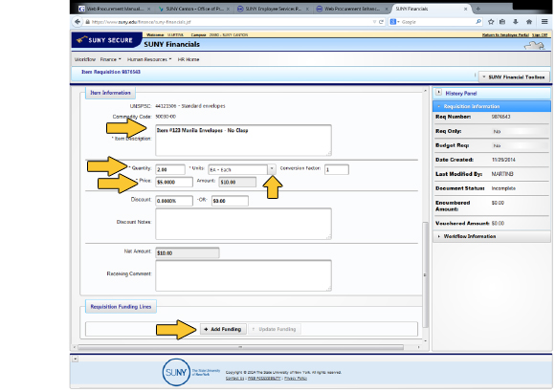Click the browser back arrow button
555x392 pixels.
[x=78, y=22]
